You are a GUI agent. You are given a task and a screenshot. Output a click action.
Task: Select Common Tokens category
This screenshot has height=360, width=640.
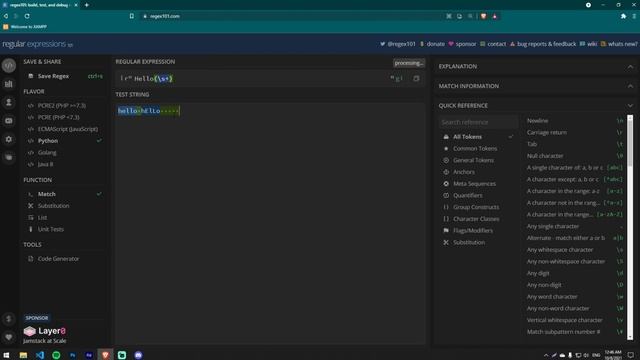[x=475, y=149]
